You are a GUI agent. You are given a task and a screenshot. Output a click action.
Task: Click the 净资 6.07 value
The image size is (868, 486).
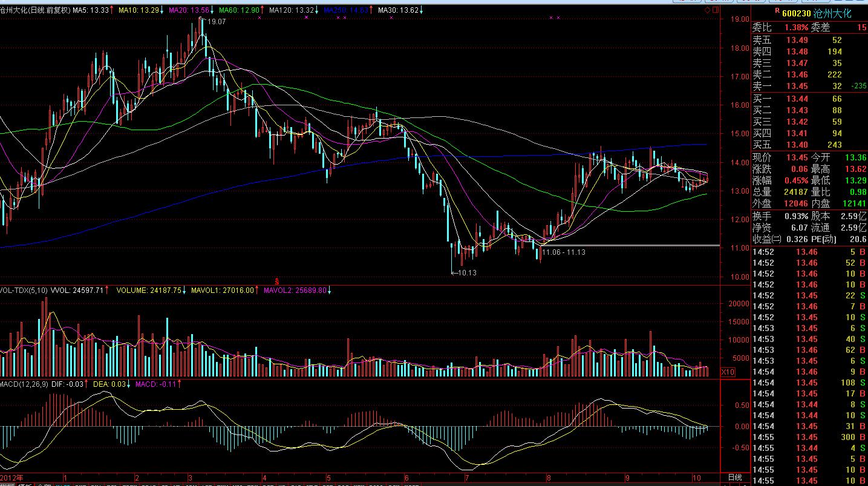click(x=800, y=228)
